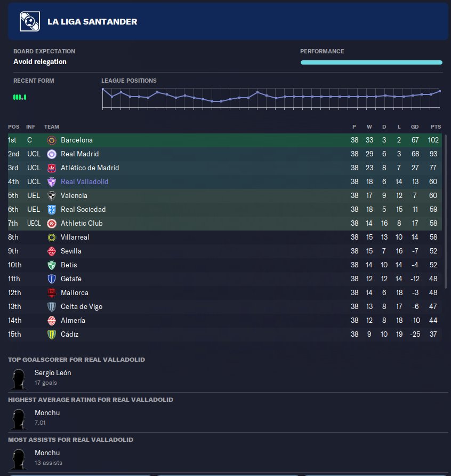Open Real Sociedad team link

(x=83, y=210)
